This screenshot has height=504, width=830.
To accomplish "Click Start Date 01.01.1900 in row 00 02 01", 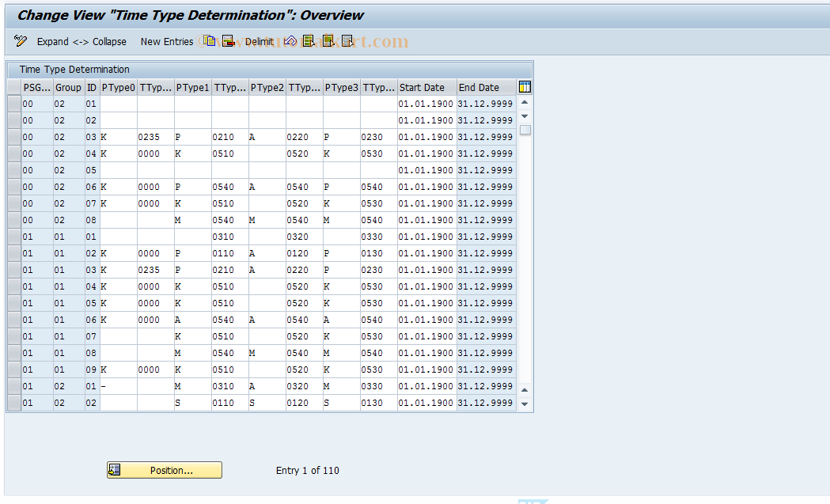I will click(426, 104).
